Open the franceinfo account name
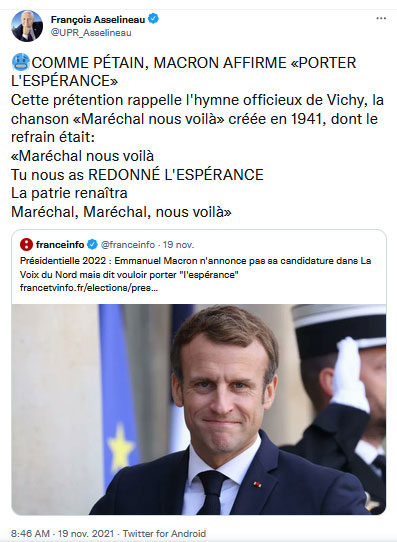The height and width of the screenshot is (542, 397). coord(60,245)
